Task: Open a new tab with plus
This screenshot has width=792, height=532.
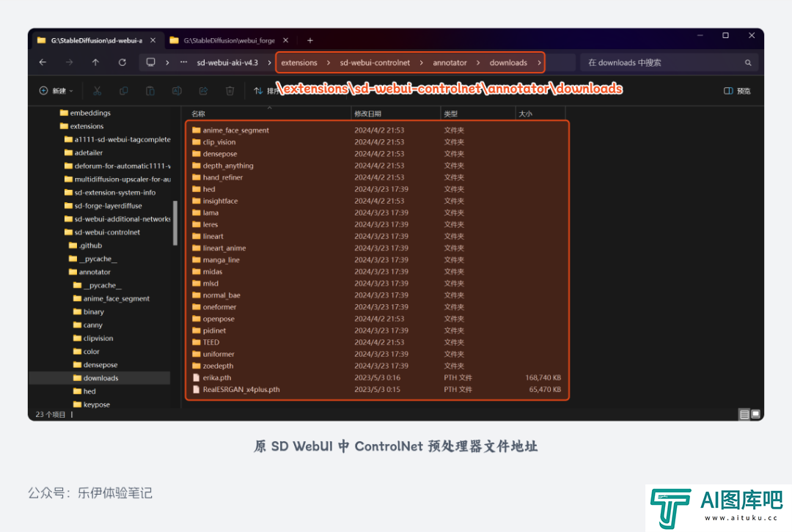Action: (310, 40)
